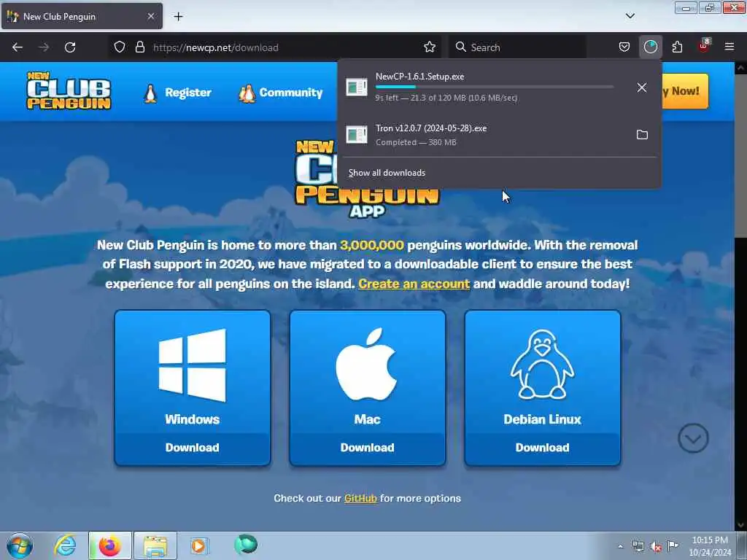Follow the Create an account link

[414, 284]
